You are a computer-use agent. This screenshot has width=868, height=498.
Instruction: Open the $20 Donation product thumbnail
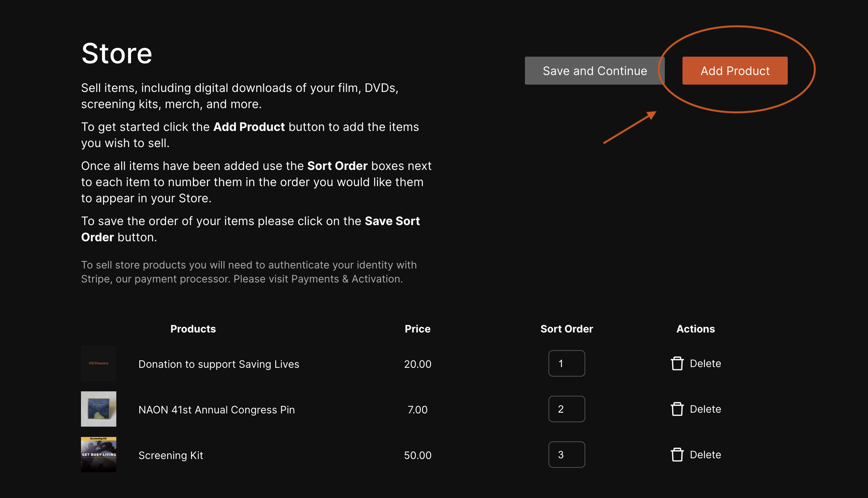(x=99, y=363)
